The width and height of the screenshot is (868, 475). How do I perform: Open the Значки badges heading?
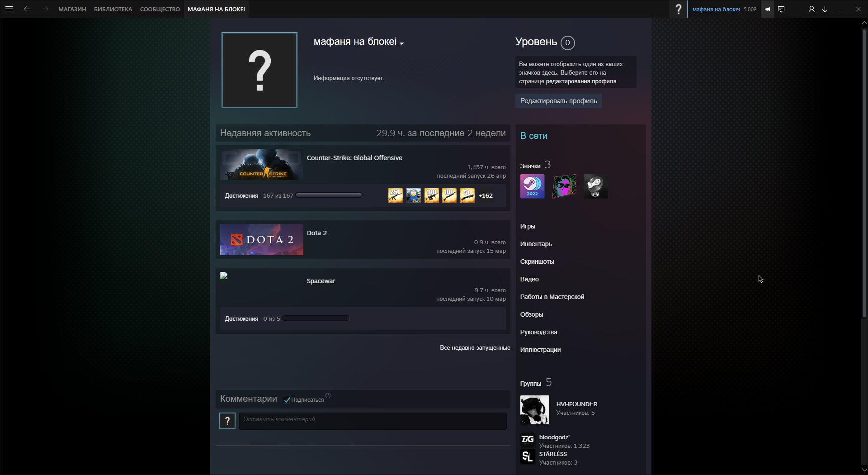point(530,166)
